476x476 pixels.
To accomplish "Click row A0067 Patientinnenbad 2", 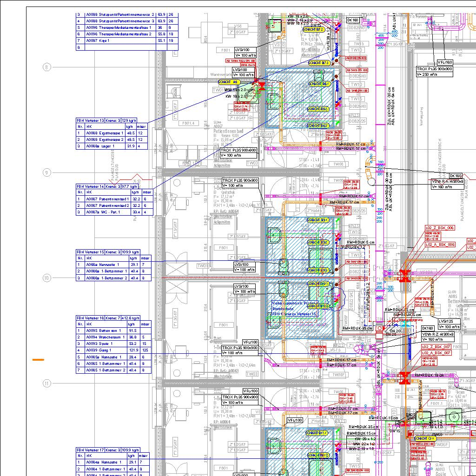I will tap(114, 205).
